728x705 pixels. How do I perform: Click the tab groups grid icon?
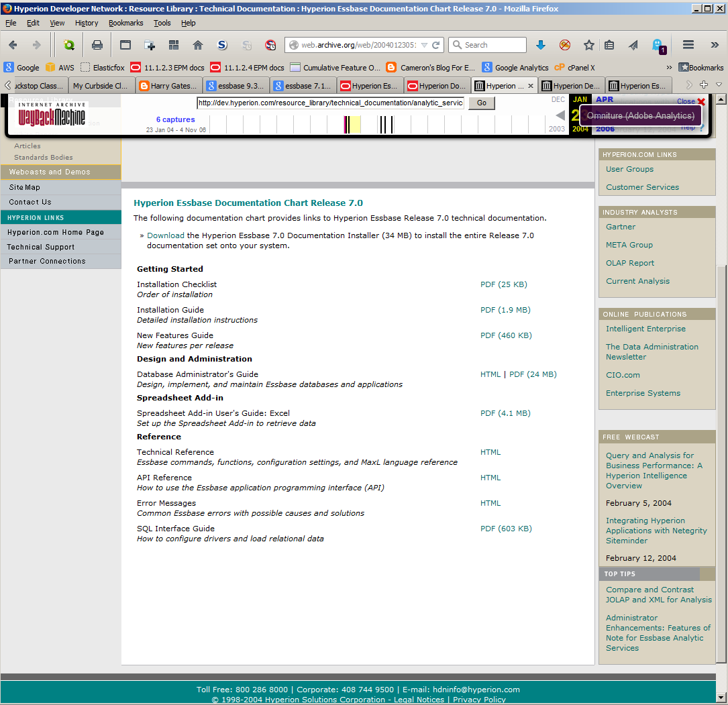pyautogui.click(x=174, y=45)
